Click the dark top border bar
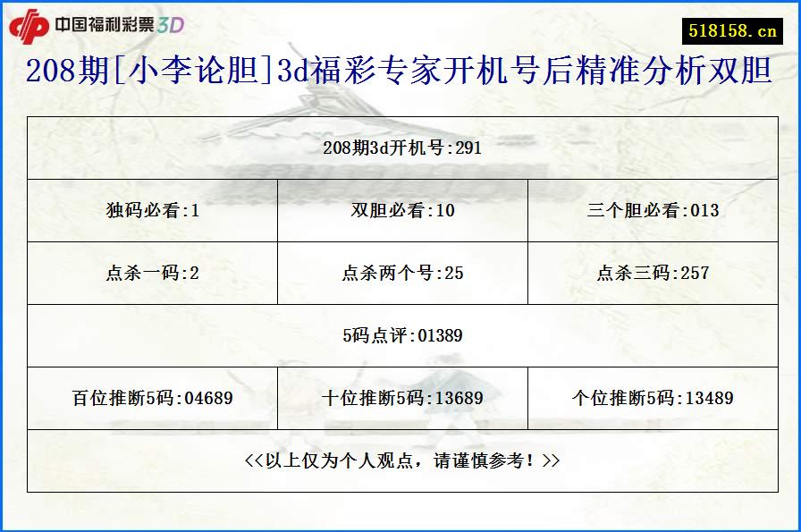The image size is (801, 532). pos(400,3)
